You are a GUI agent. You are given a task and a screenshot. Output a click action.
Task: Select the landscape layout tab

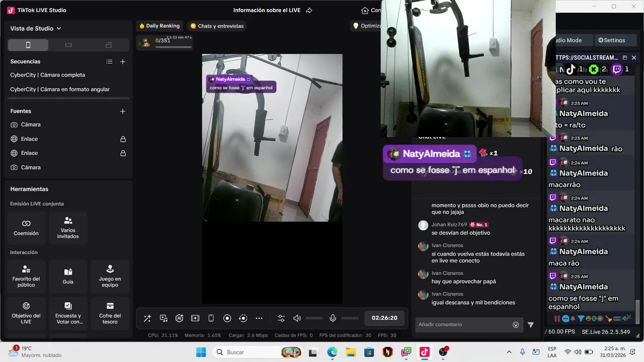coord(68,45)
